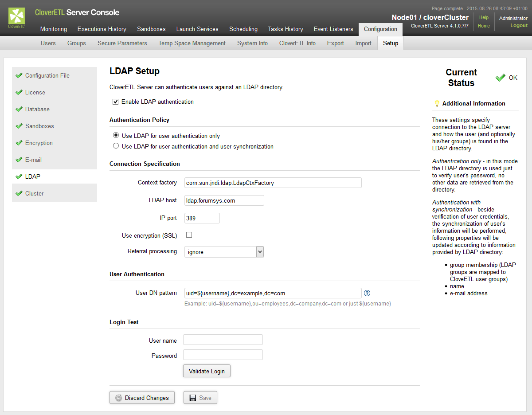
Task: Click green OK checkmark status icon
Action: [x=501, y=78]
